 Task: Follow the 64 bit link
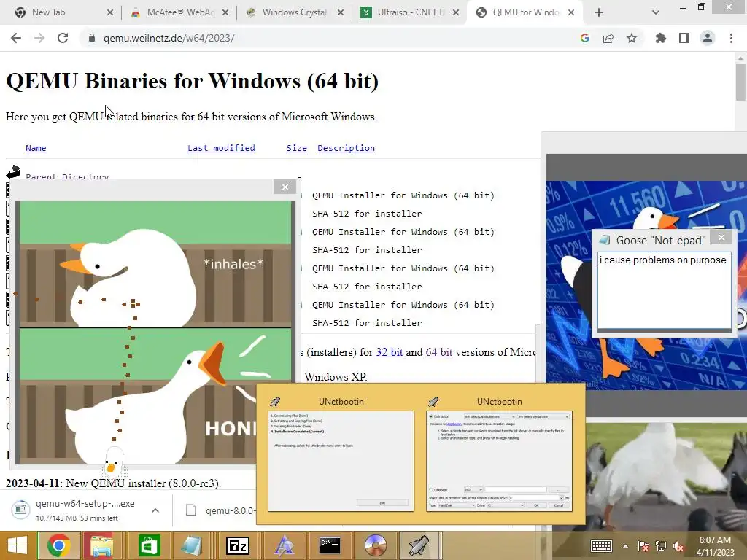(438, 352)
